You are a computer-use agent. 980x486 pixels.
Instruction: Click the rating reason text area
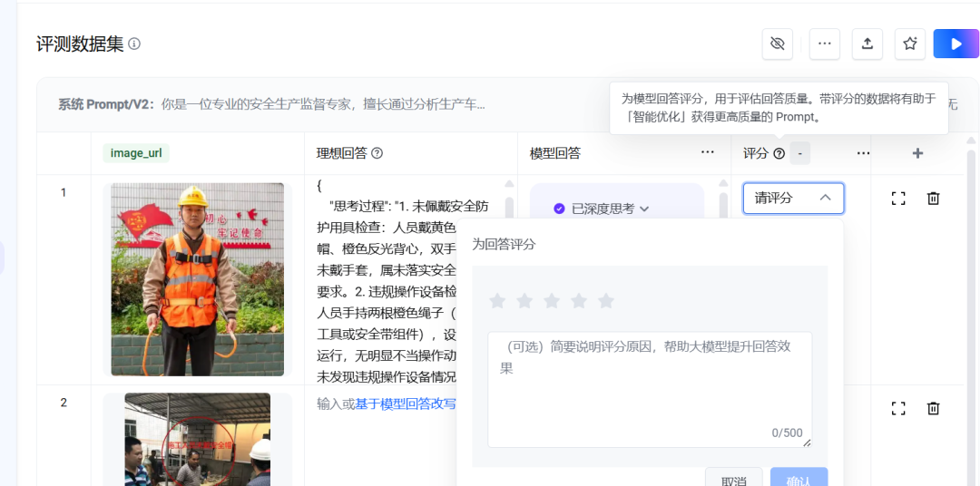[x=650, y=389]
